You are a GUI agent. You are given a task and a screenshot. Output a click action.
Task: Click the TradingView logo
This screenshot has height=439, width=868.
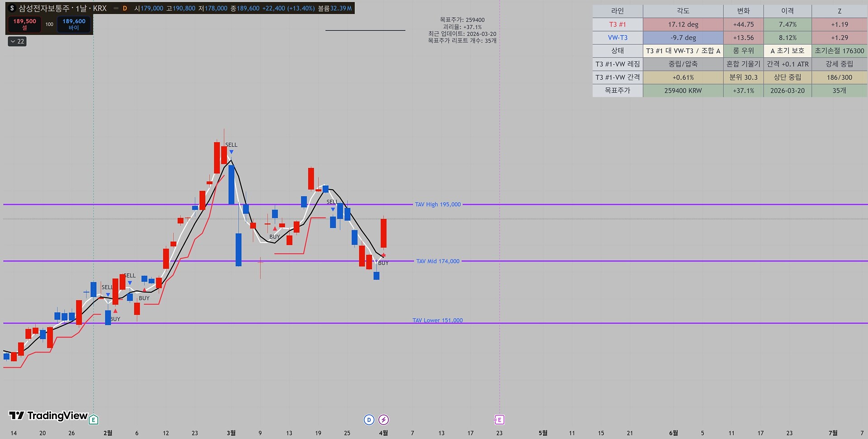pyautogui.click(x=48, y=415)
